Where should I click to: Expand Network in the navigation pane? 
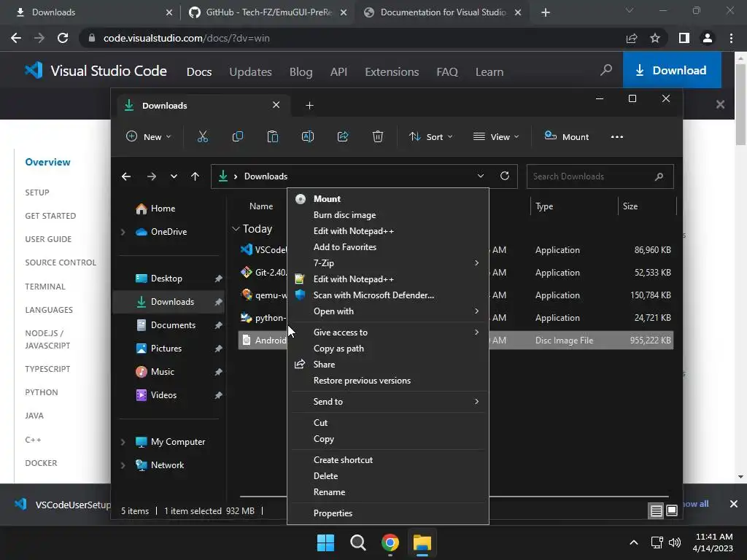pos(123,465)
